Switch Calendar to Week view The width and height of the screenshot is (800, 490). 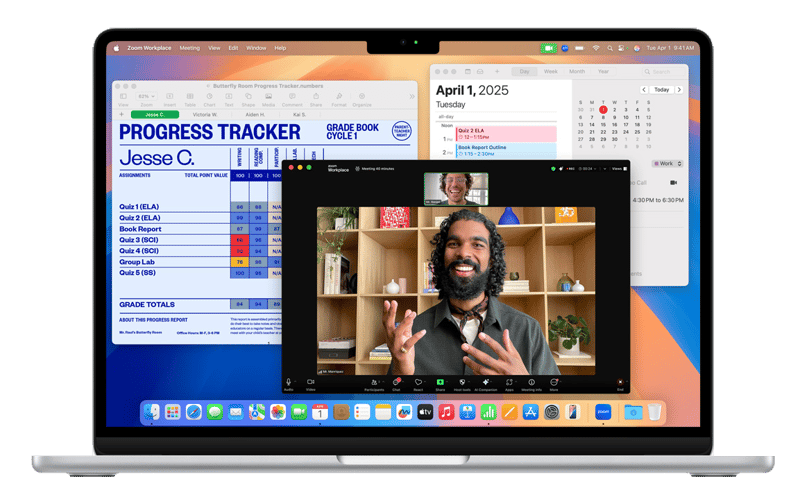point(551,71)
